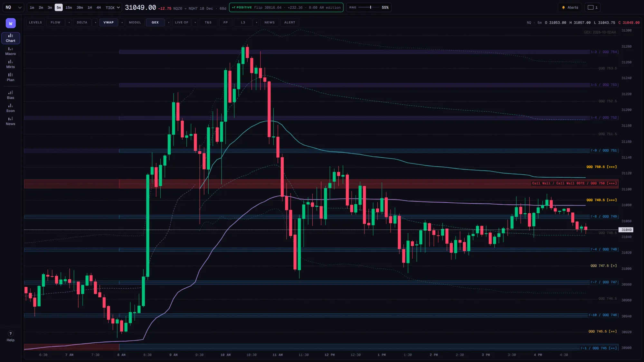644x362 pixels.
Task: Toggle the T&S panel
Action: click(208, 23)
